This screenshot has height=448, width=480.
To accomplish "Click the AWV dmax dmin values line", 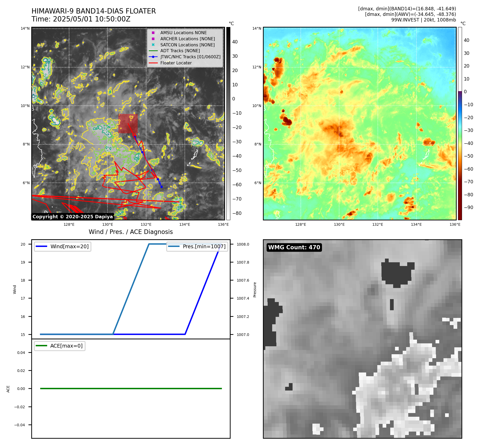I will tap(410, 14).
